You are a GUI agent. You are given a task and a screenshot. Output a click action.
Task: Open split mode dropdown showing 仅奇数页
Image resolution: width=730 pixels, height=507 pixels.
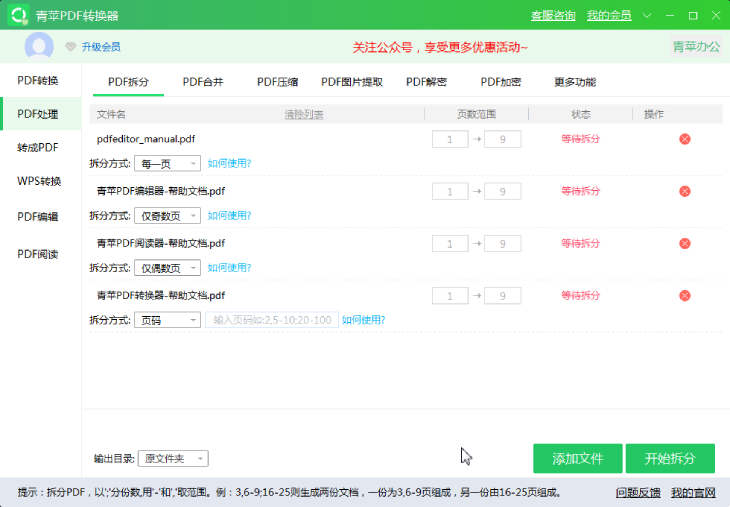pyautogui.click(x=168, y=216)
